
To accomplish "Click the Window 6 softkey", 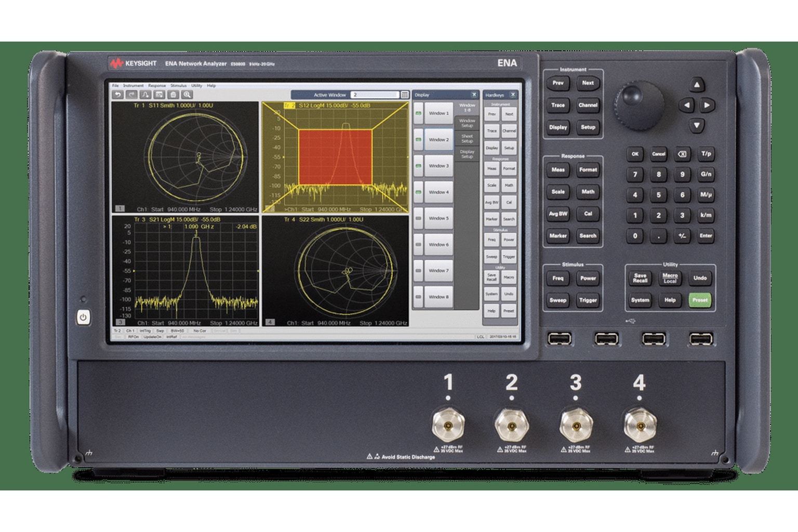I will click(438, 244).
